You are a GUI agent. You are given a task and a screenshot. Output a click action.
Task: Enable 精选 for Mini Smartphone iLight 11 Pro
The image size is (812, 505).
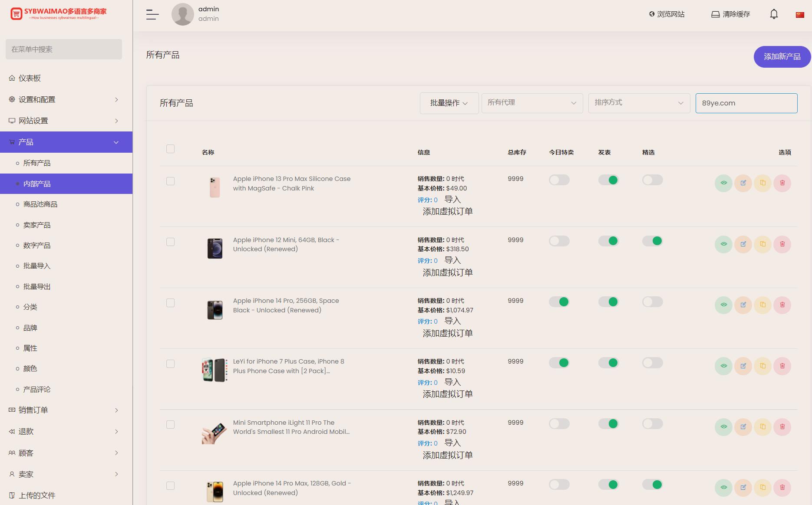pyautogui.click(x=653, y=423)
